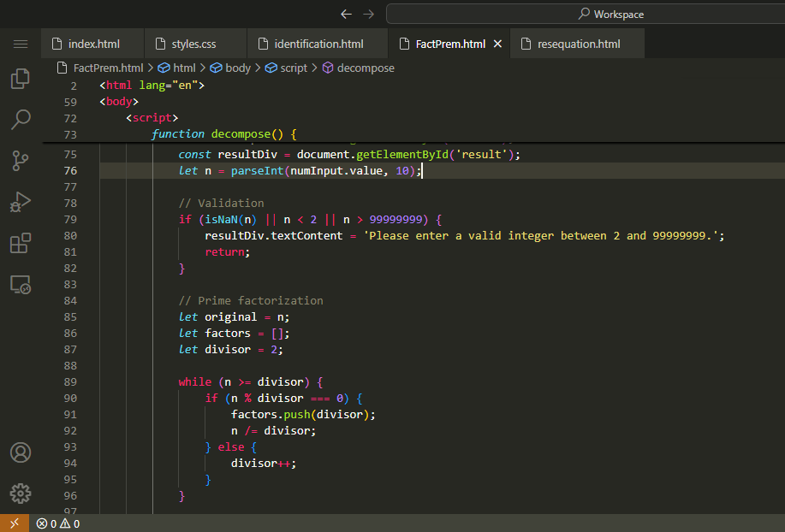This screenshot has height=532, width=785.
Task: Switch to the identification.html tab
Action: coord(318,44)
